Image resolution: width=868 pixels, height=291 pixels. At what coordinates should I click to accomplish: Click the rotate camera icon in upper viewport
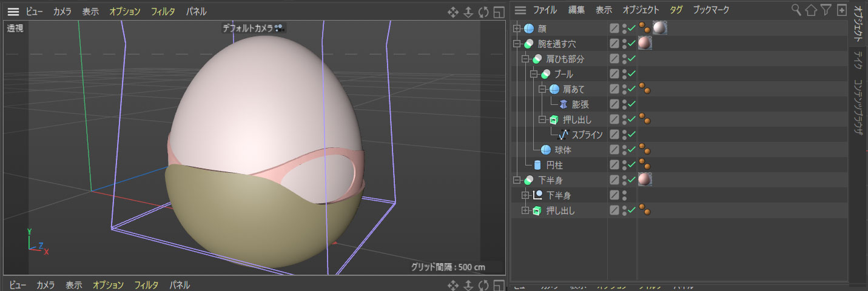click(x=483, y=12)
